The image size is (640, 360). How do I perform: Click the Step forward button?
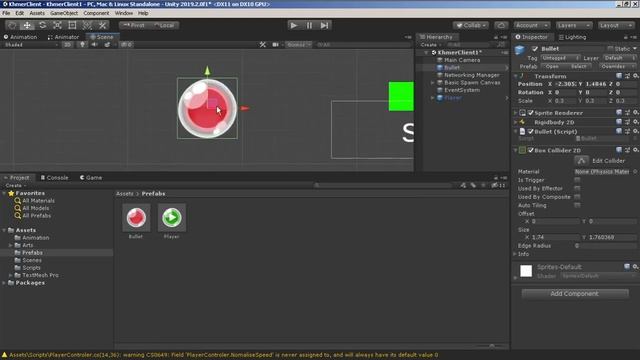coord(324,25)
